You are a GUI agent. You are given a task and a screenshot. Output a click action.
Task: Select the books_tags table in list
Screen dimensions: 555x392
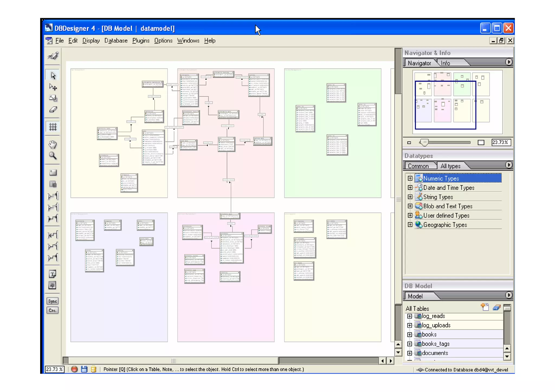(x=435, y=344)
